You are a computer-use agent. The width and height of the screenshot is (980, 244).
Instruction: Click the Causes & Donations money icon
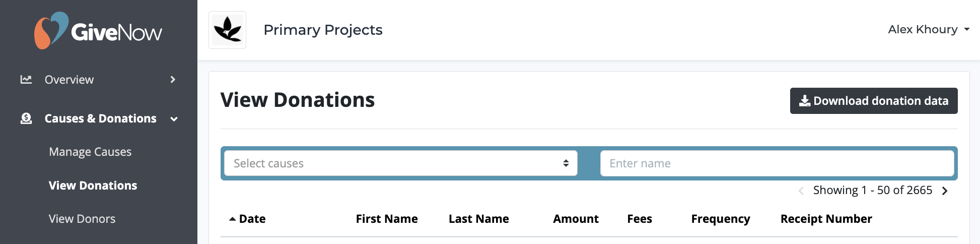(26, 118)
